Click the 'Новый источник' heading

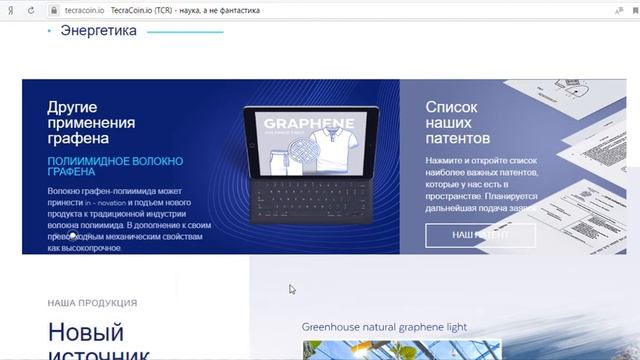tap(99, 340)
